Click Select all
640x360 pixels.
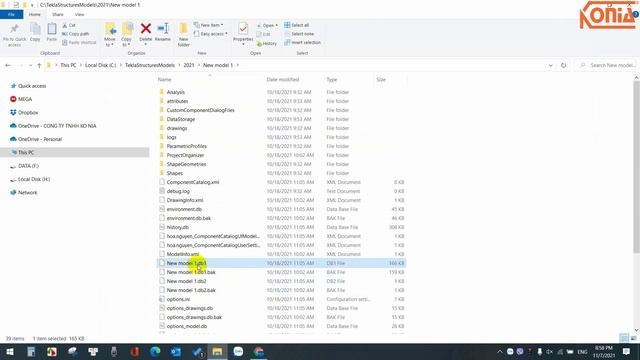297,25
